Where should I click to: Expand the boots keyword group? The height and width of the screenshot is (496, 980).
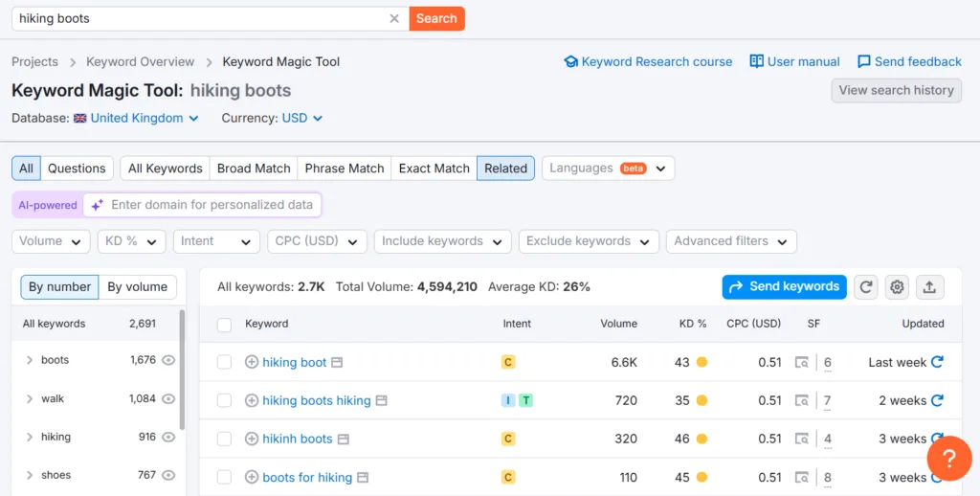click(30, 360)
